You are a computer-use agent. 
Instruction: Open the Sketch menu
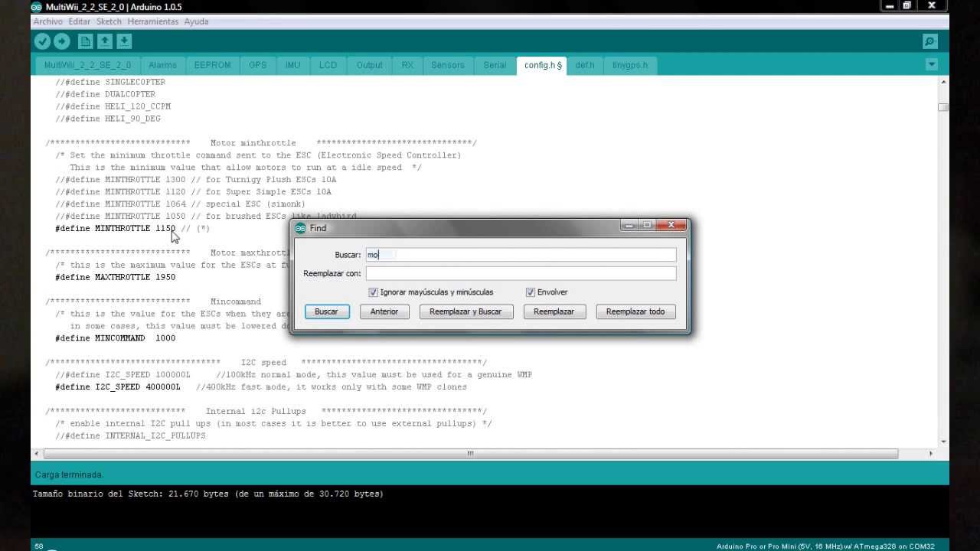pyautogui.click(x=109, y=21)
